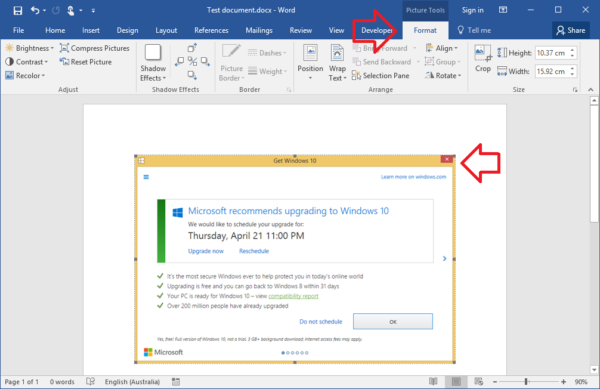The height and width of the screenshot is (389, 600).
Task: Click the spelling proofing icon in status bar
Action: [x=91, y=381]
